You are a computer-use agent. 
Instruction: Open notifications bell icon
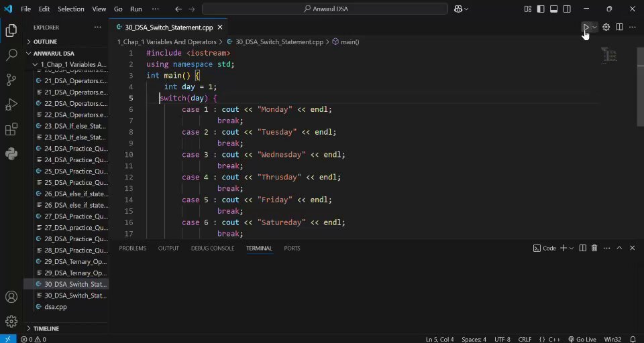click(x=633, y=339)
